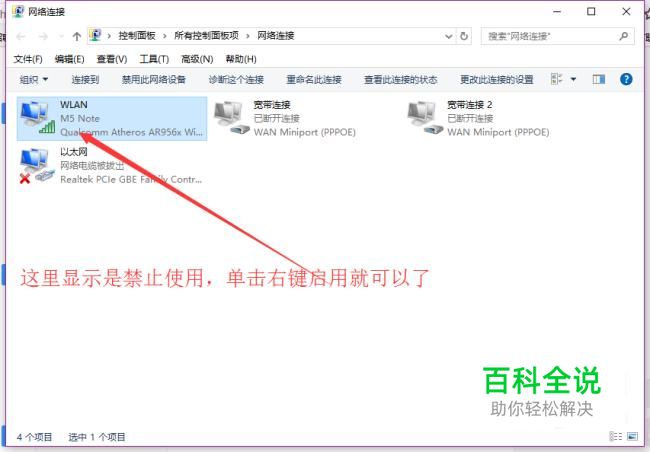Open the 帮助(H) menu
650x452 pixels.
tap(241, 59)
